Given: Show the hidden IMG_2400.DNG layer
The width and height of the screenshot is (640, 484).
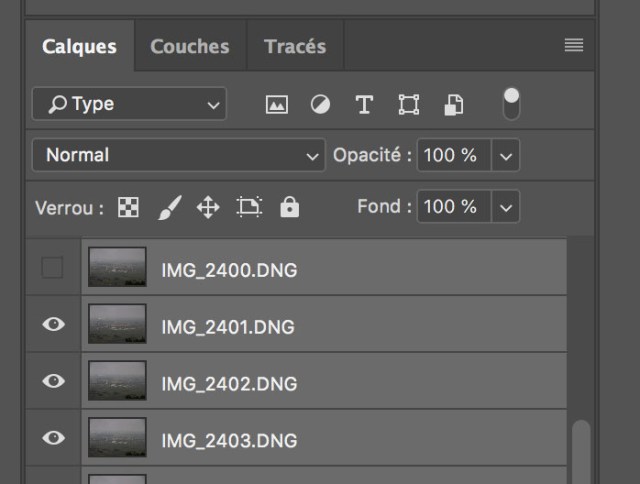Looking at the screenshot, I should pyautogui.click(x=52, y=268).
